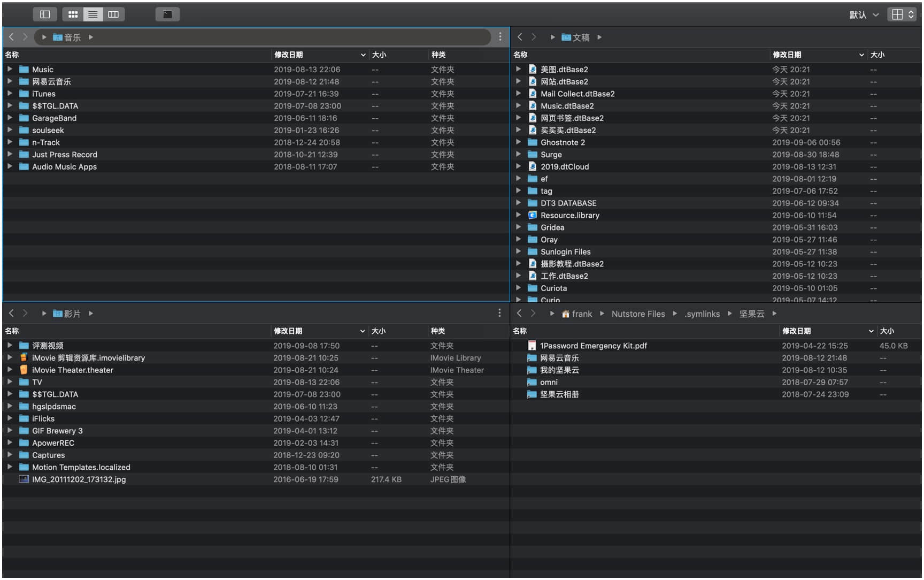Select the Surge folder icon
Viewport: 924px width, 580px height.
[533, 154]
